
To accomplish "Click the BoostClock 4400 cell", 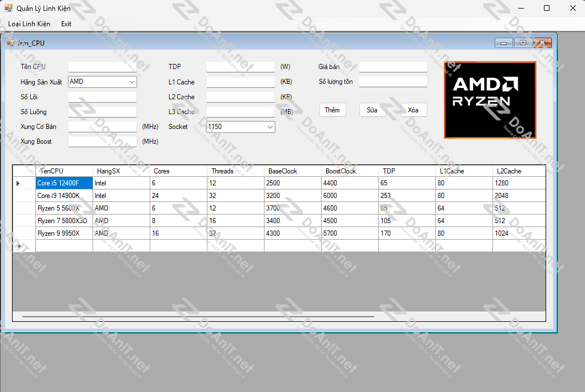I will tap(350, 183).
